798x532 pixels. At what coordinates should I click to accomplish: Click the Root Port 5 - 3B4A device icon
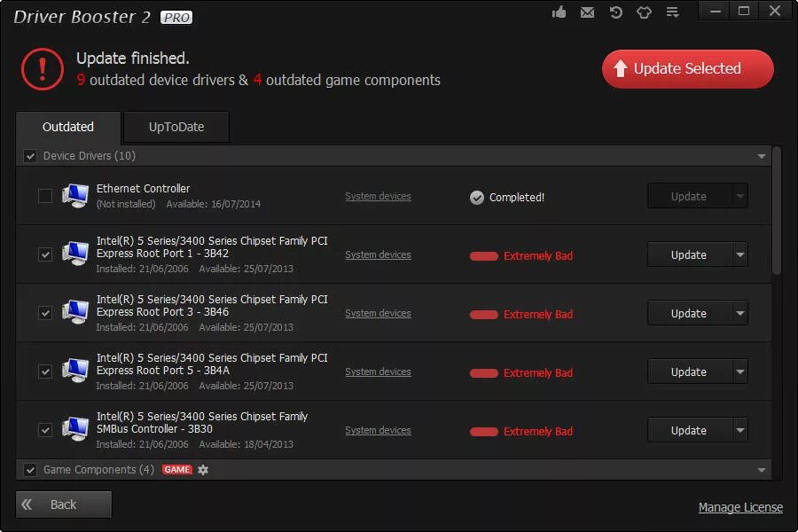[x=75, y=371]
